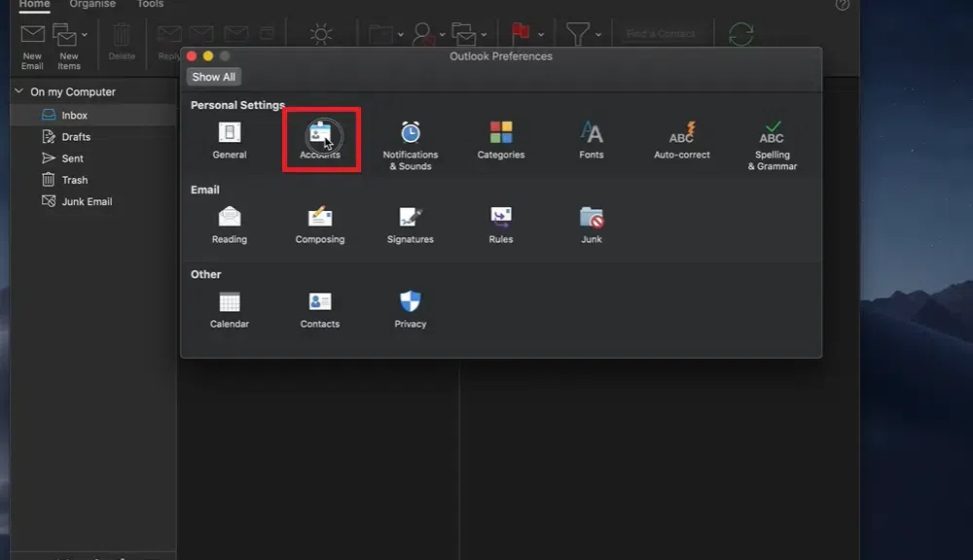973x560 pixels.
Task: Select the Inbox folder
Action: point(93,116)
